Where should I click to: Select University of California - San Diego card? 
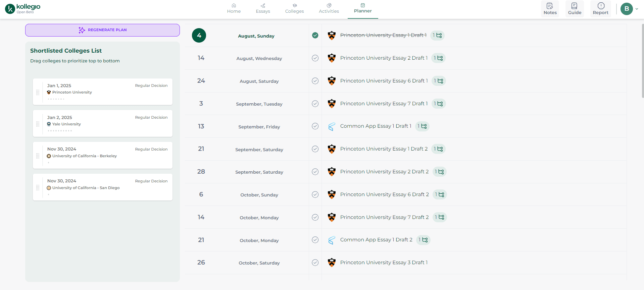pyautogui.click(x=103, y=187)
